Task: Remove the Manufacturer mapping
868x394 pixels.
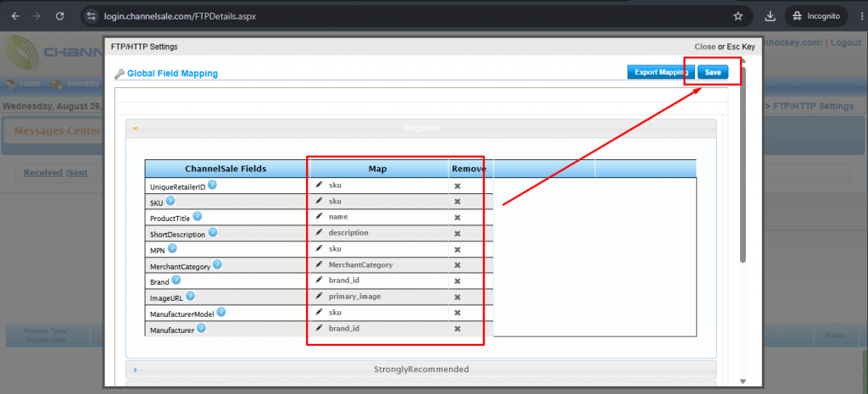Action: (x=457, y=329)
